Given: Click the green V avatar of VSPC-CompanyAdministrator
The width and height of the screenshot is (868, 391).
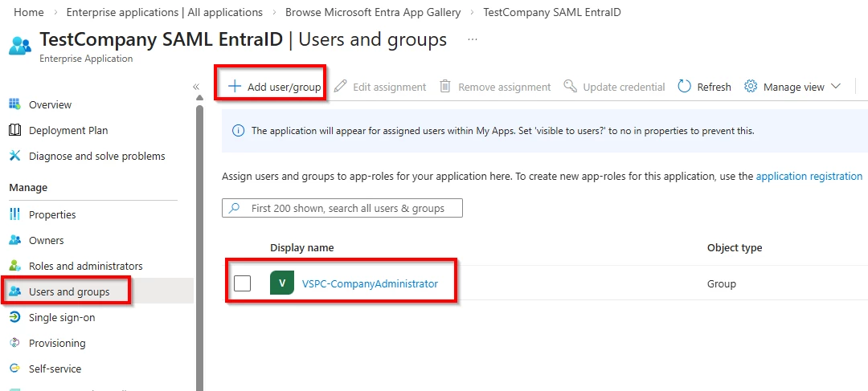Looking at the screenshot, I should [282, 283].
